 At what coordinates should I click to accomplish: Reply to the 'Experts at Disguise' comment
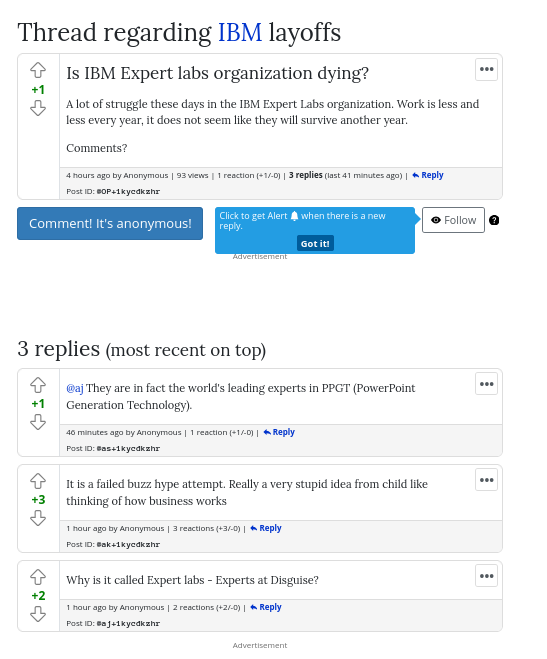click(x=266, y=607)
